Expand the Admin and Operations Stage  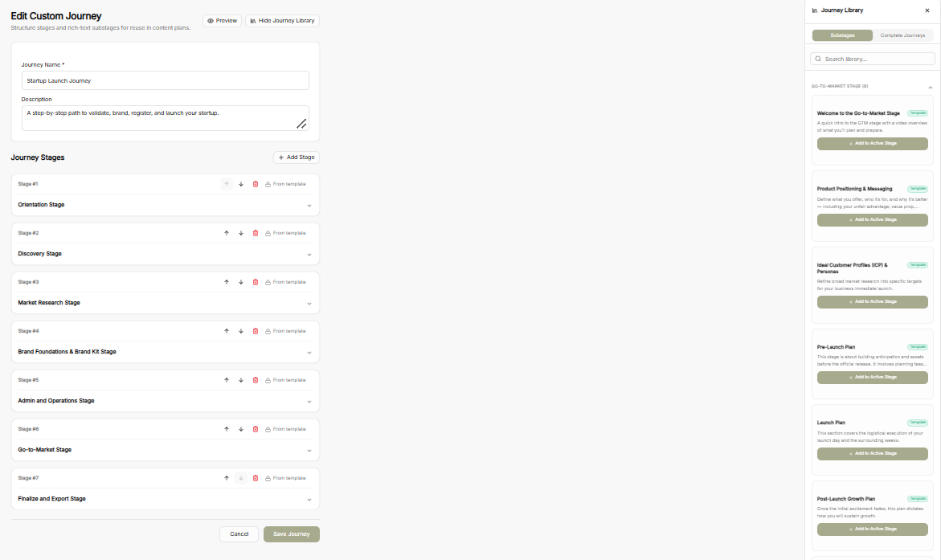(309, 402)
